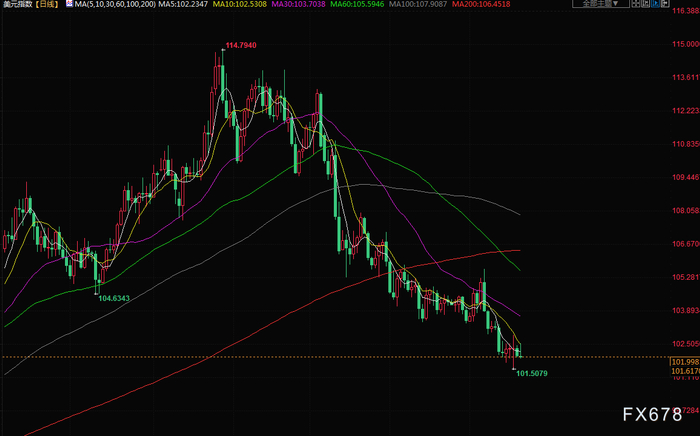Image resolution: width=700 pixels, height=436 pixels.
Task: Click the green MA60:105.5946 legend value
Action: (357, 4)
